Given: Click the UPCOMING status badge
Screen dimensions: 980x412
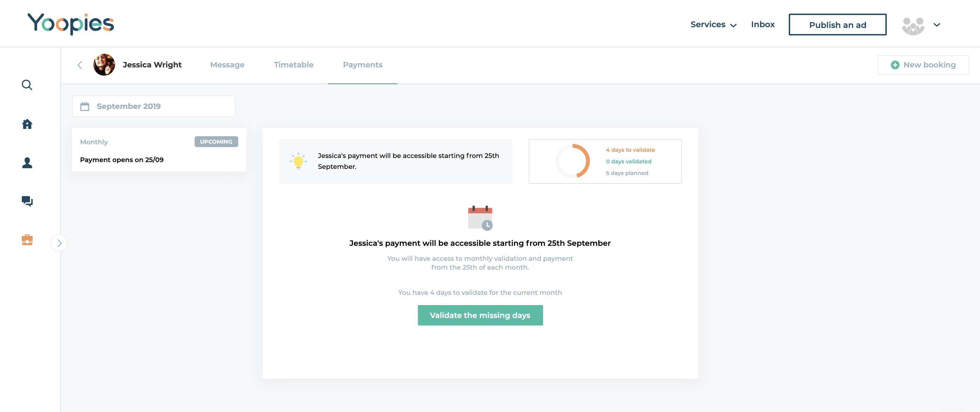Looking at the screenshot, I should coord(216,142).
